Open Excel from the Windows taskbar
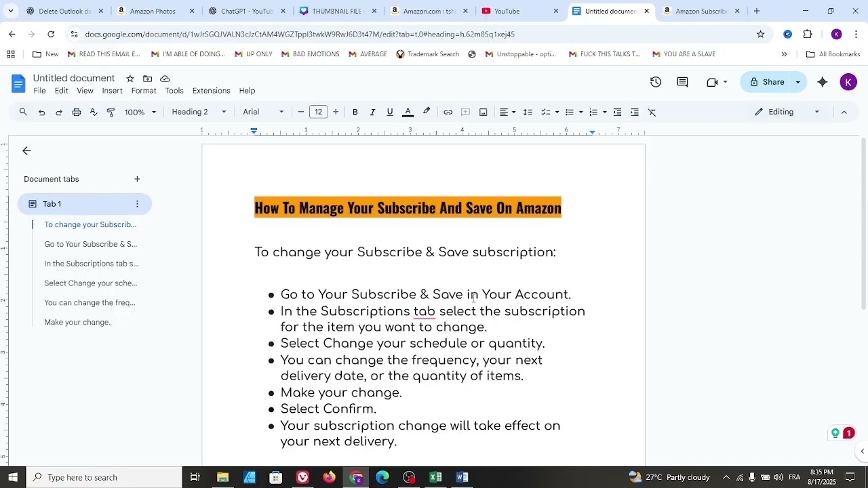The image size is (868, 488). pyautogui.click(x=435, y=477)
